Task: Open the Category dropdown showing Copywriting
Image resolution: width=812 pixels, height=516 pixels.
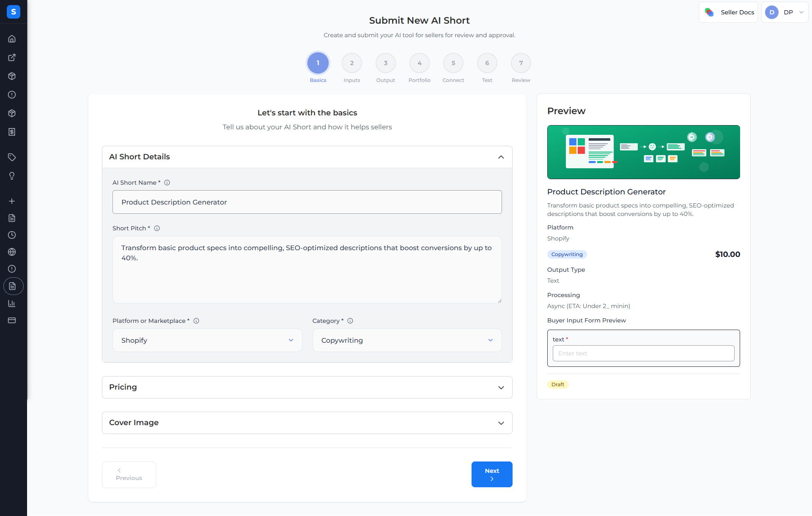Action: point(407,340)
